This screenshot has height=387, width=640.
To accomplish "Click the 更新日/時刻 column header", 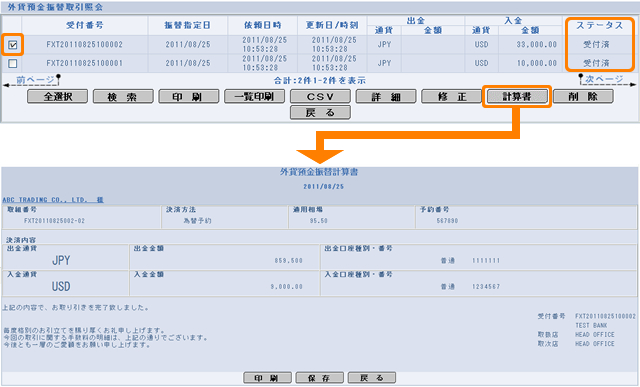I will pos(332,25).
